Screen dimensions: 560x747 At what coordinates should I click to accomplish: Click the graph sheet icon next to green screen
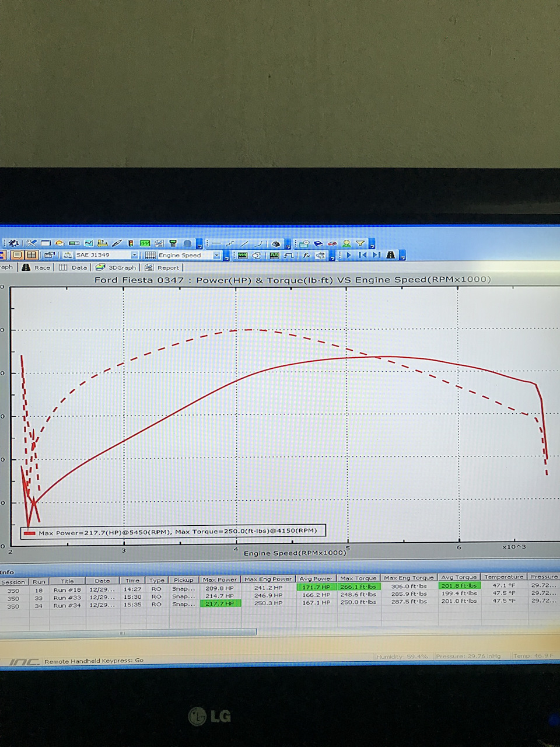point(159,243)
